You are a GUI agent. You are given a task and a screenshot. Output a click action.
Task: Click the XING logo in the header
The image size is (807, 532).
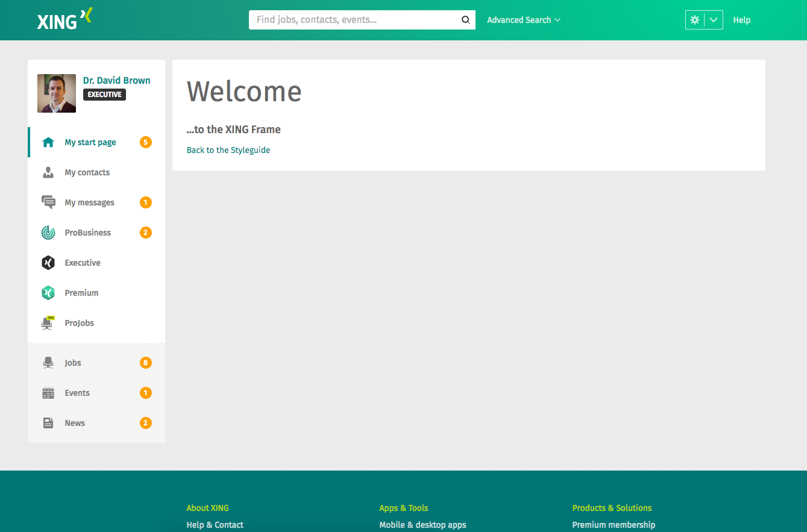(64, 19)
